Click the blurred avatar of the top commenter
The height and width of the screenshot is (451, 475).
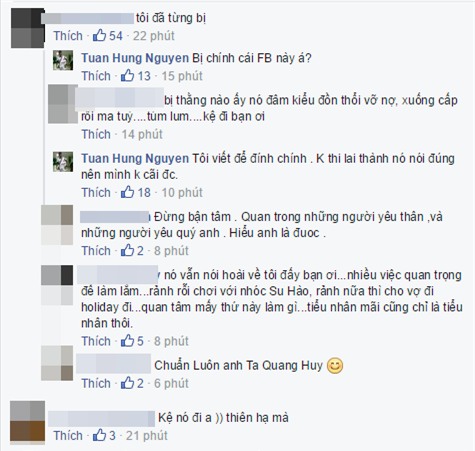[28, 28]
